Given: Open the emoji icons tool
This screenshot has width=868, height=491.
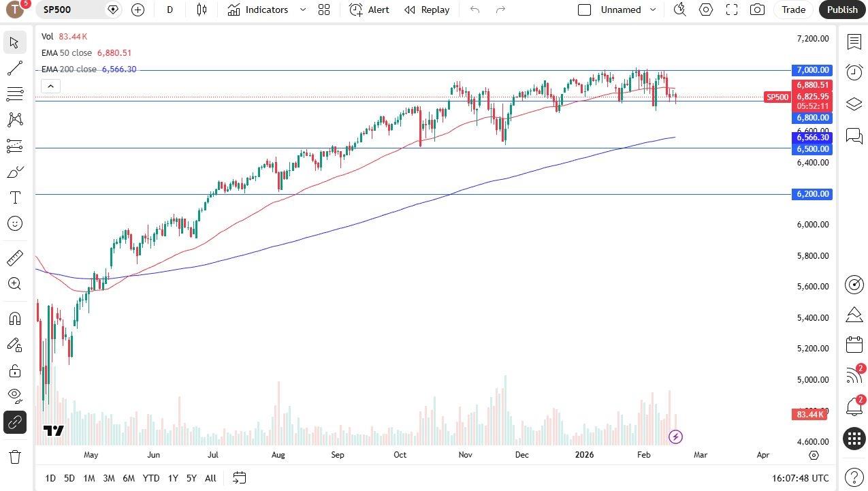Looking at the screenshot, I should (x=14, y=223).
